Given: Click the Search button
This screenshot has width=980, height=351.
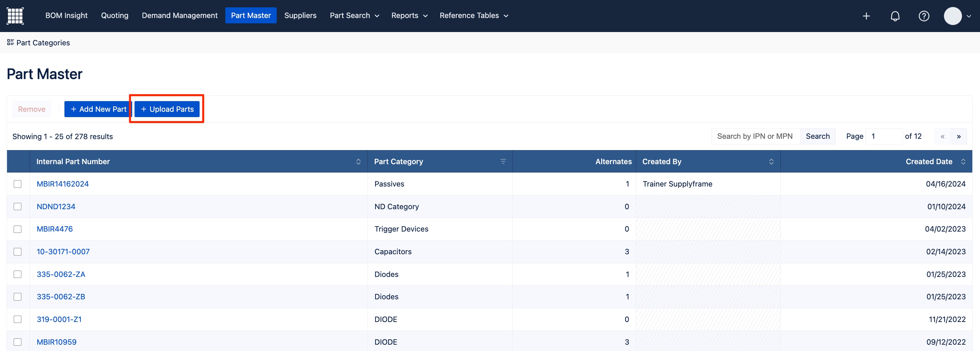Looking at the screenshot, I should (817, 136).
